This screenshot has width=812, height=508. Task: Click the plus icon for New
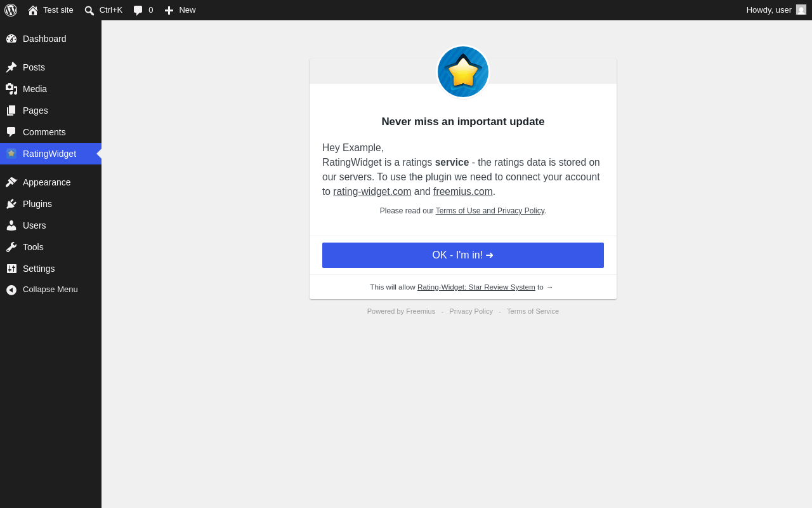coord(169,10)
